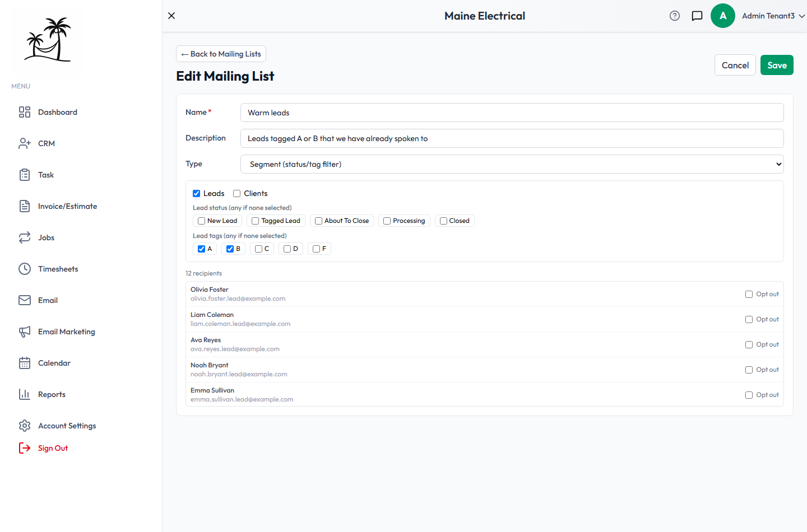The image size is (807, 532).
Task: Check lead tag F
Action: pyautogui.click(x=316, y=249)
